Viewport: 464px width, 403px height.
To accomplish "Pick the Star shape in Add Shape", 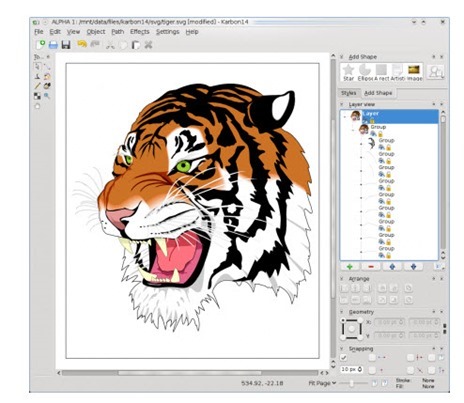I will pyautogui.click(x=348, y=72).
